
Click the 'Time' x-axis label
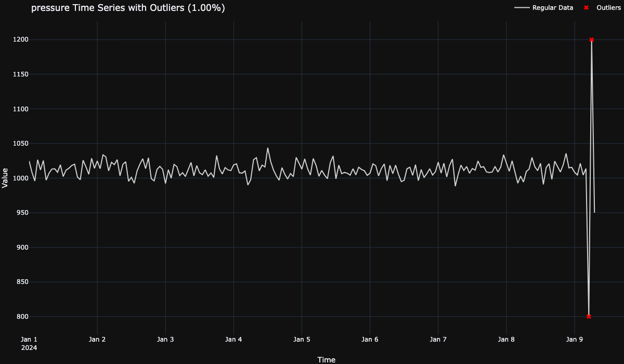tap(326, 360)
